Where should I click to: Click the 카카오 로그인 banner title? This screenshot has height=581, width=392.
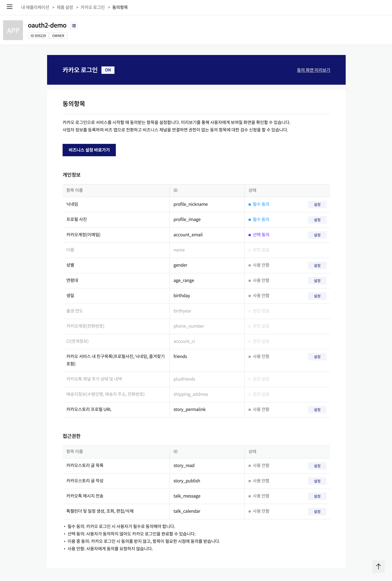click(80, 70)
